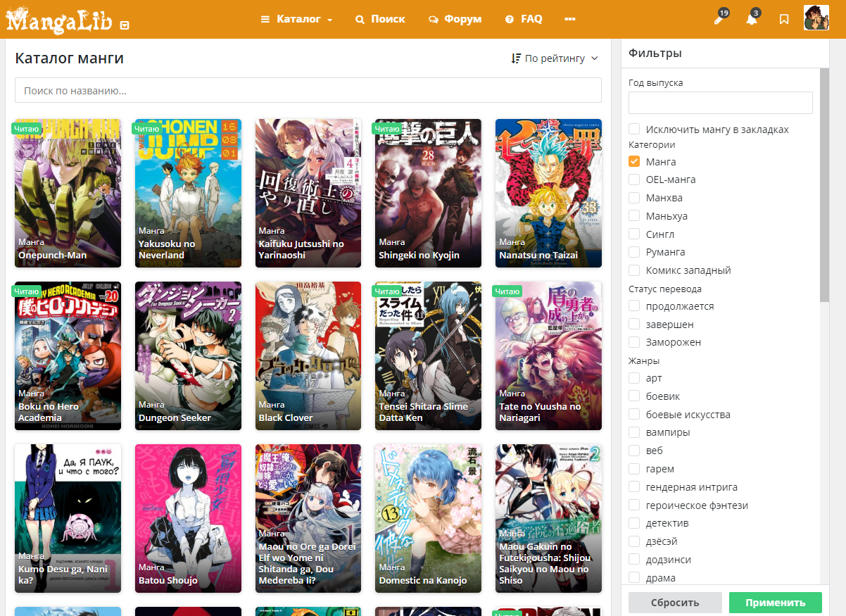This screenshot has width=846, height=616.
Task: Check the боевик genre checkbox
Action: click(x=634, y=396)
